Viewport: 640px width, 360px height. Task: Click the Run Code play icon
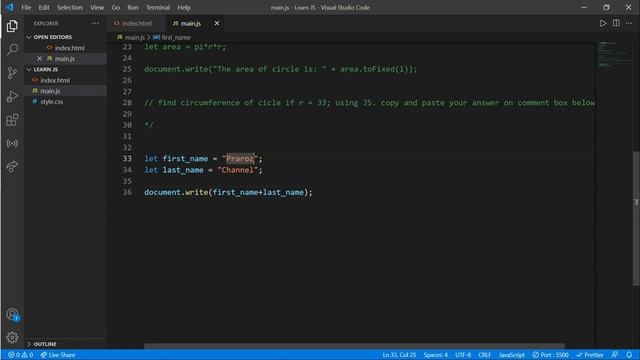pyautogui.click(x=603, y=23)
